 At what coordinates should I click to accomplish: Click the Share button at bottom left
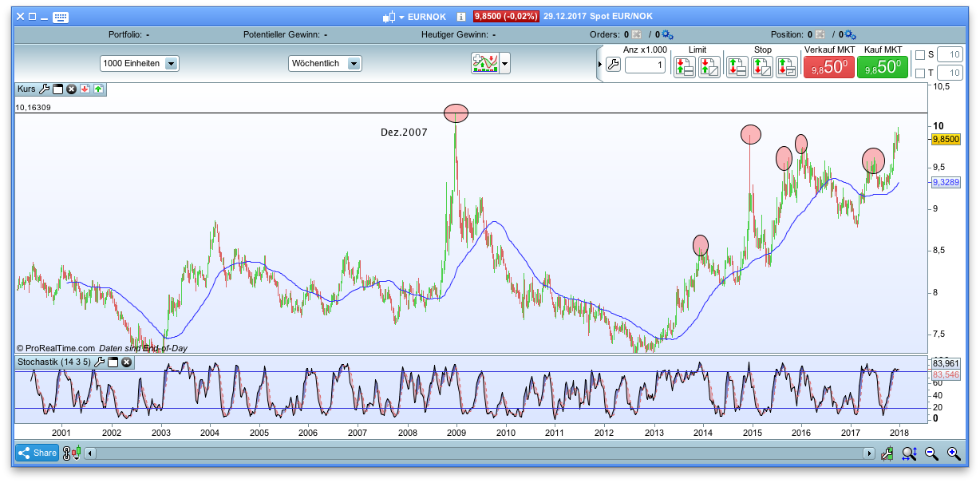(x=37, y=453)
